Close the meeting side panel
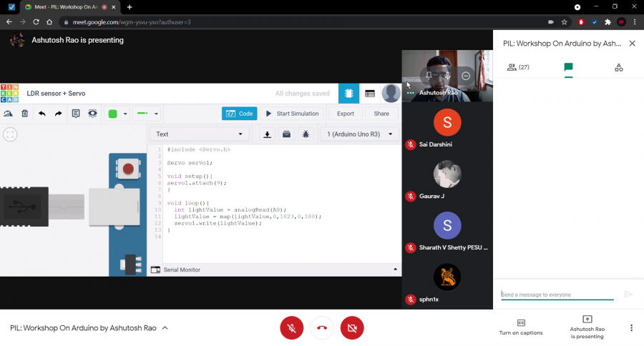This screenshot has width=644, height=346. click(632, 44)
